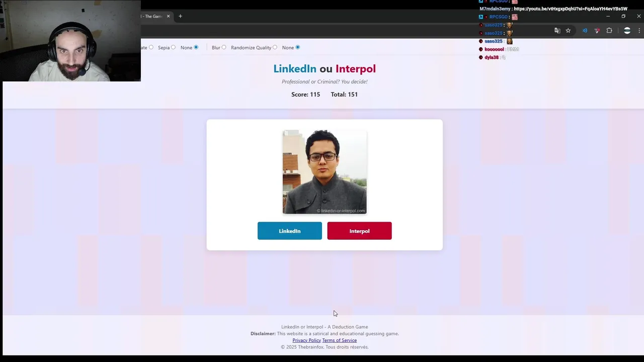Bookmark this page with the star icon

(568, 31)
